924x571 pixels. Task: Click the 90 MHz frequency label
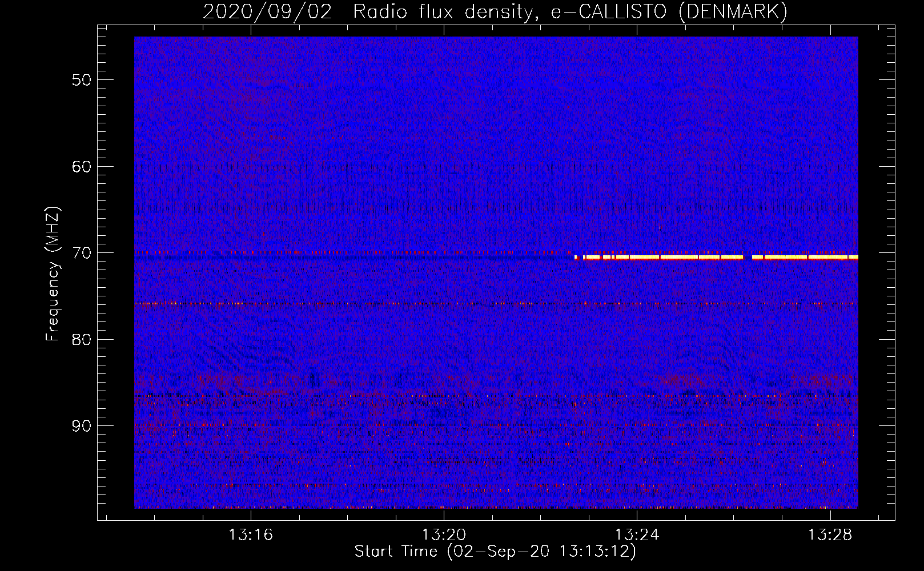[x=82, y=426]
